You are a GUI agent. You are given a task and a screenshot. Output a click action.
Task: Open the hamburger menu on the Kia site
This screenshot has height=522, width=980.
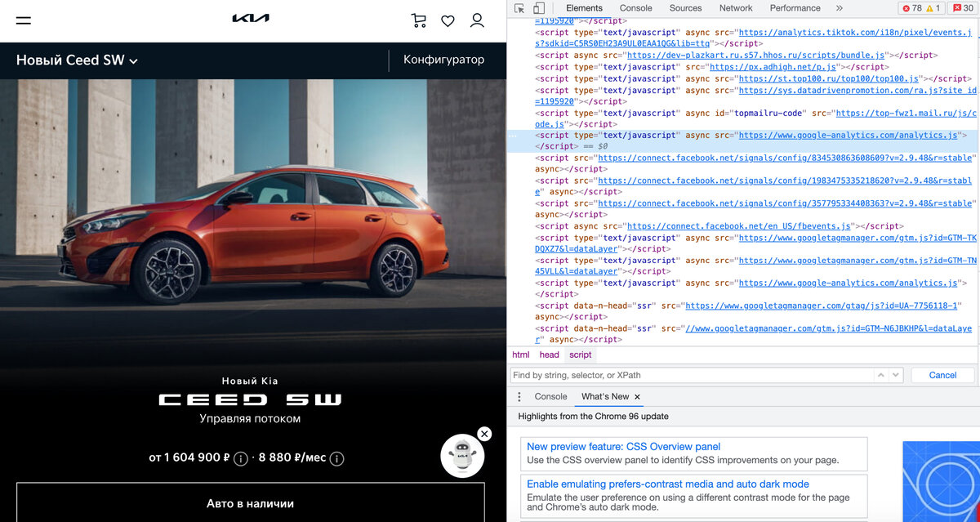[24, 20]
